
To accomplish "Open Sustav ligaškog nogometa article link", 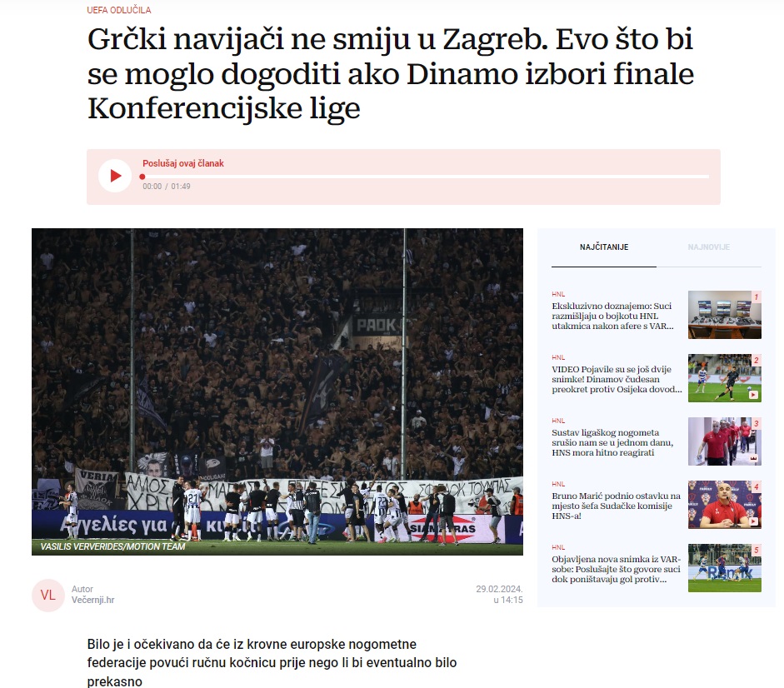I will 612,442.
